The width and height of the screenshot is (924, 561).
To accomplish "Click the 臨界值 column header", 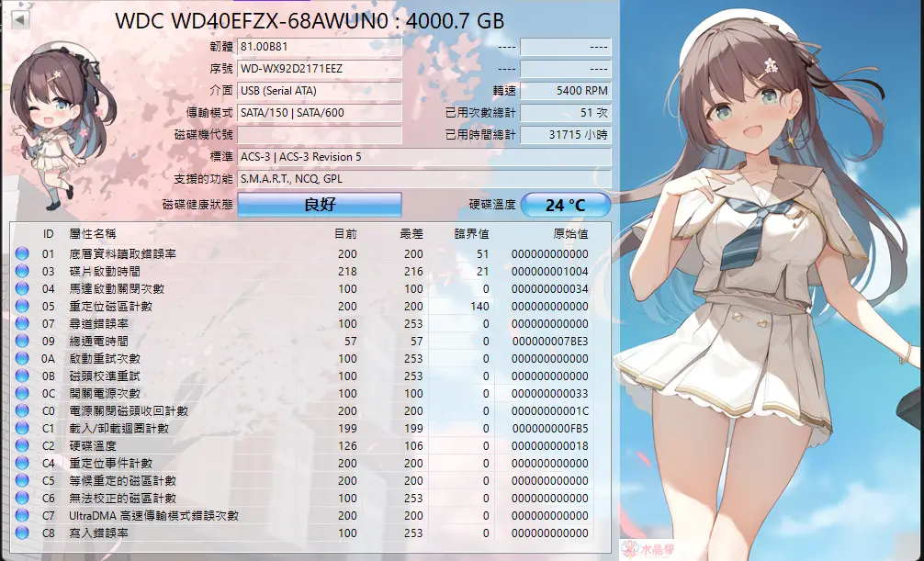I will (x=471, y=234).
